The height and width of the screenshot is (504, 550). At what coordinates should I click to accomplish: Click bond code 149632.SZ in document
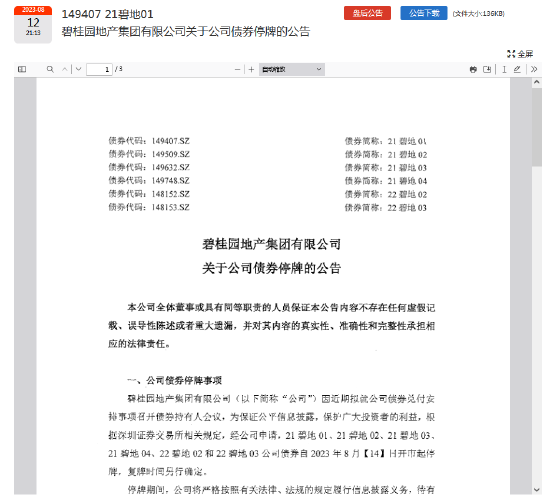[170, 168]
